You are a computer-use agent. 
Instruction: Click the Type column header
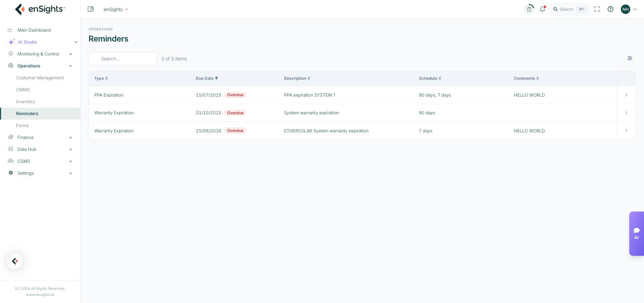tap(99, 79)
